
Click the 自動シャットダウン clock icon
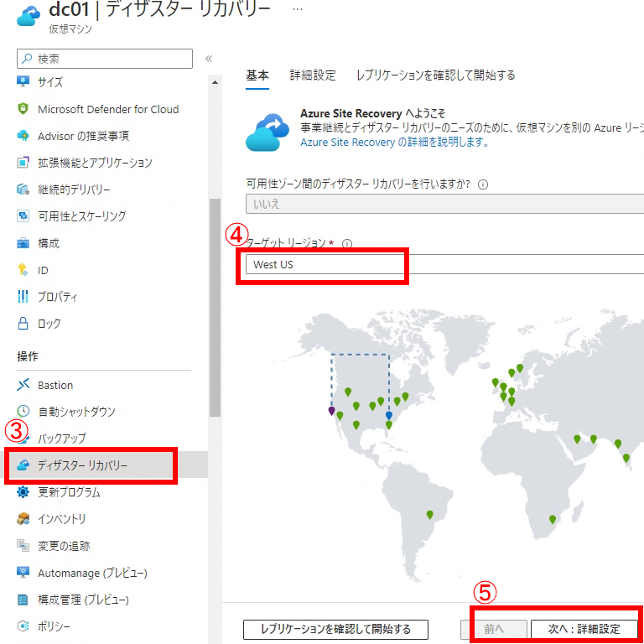(23, 411)
